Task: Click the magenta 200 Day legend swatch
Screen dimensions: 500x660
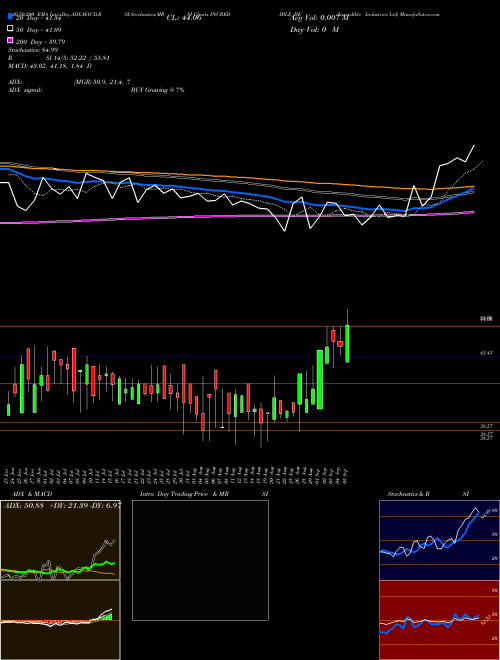Action: 10,40
